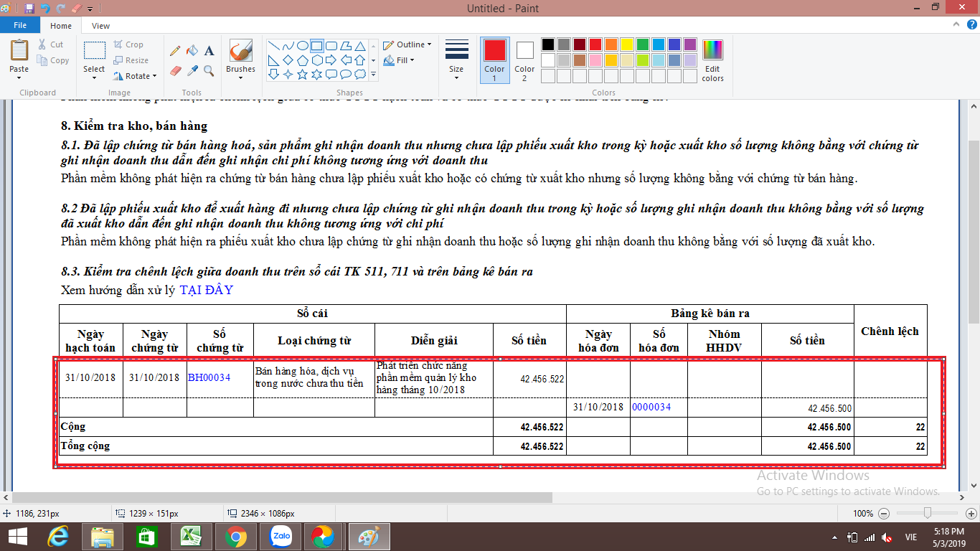Select the Eraser tool

[175, 70]
